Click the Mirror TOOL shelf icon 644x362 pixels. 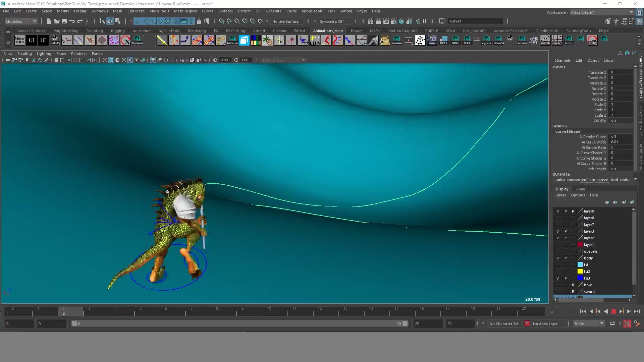pos(19,40)
